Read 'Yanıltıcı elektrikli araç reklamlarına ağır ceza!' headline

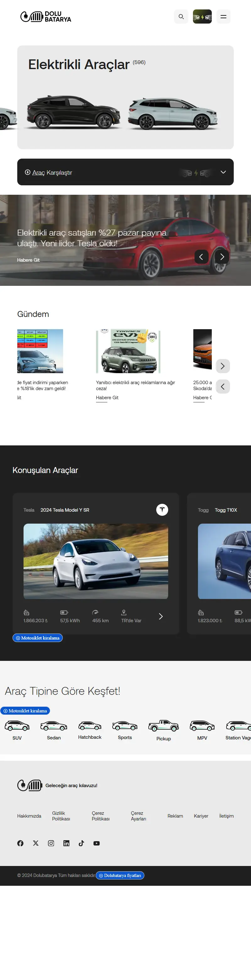click(136, 385)
